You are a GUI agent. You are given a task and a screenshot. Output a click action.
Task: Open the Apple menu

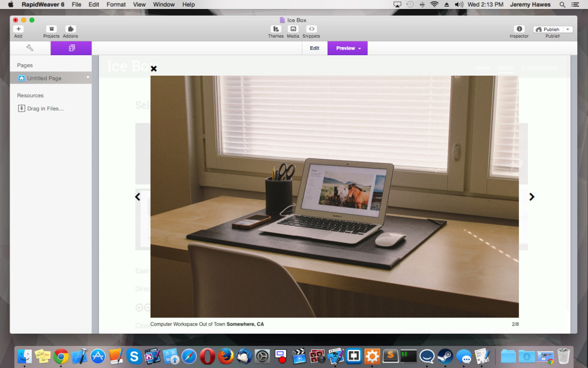coord(11,4)
